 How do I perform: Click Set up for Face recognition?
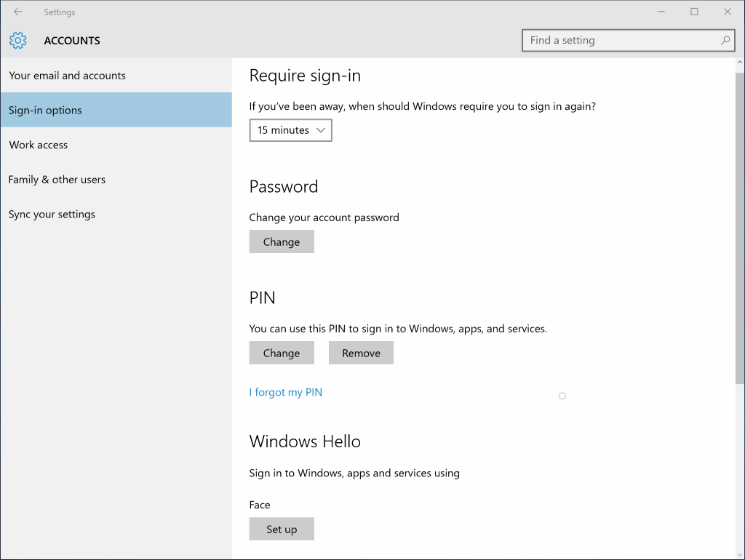(x=282, y=529)
